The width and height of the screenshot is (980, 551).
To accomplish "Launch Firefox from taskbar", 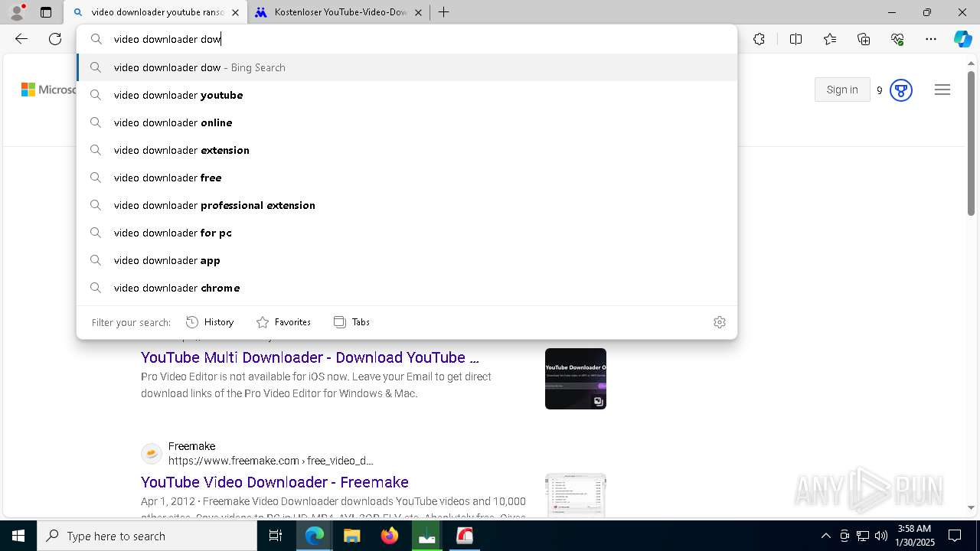I will (390, 536).
